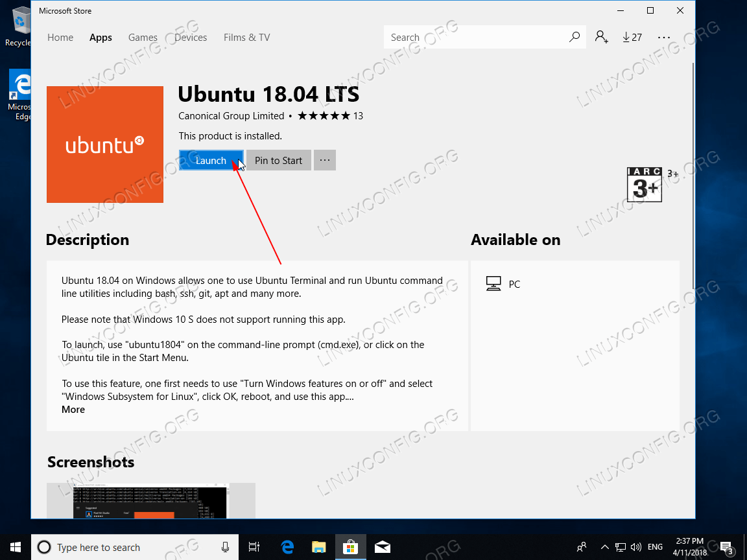The width and height of the screenshot is (747, 560).
Task: Open the clock showing 2:37 PM
Action: pos(690,547)
